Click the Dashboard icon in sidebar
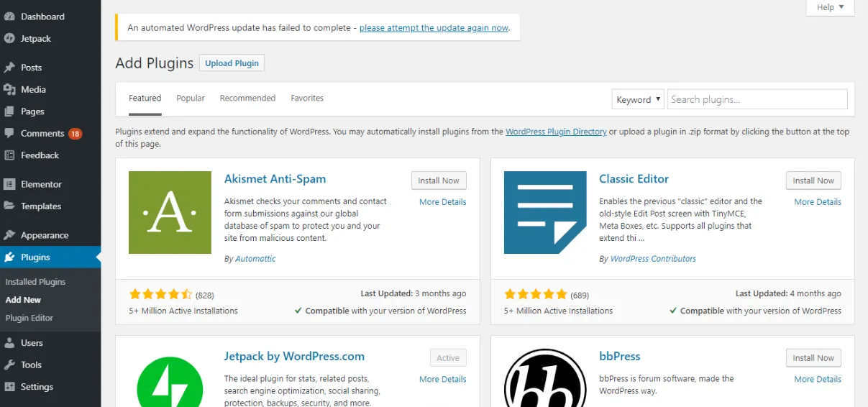Screen dimensions: 868x407 9,17
